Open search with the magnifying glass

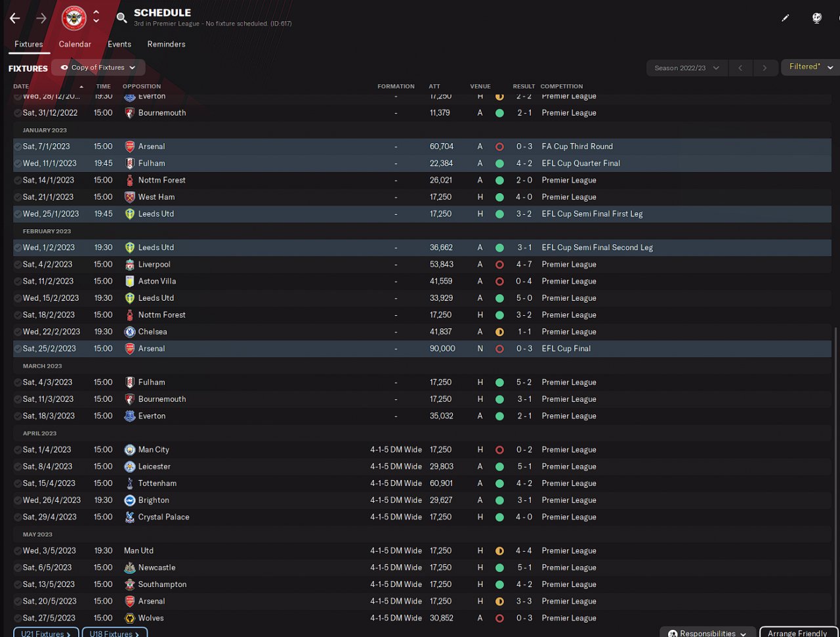click(x=121, y=18)
